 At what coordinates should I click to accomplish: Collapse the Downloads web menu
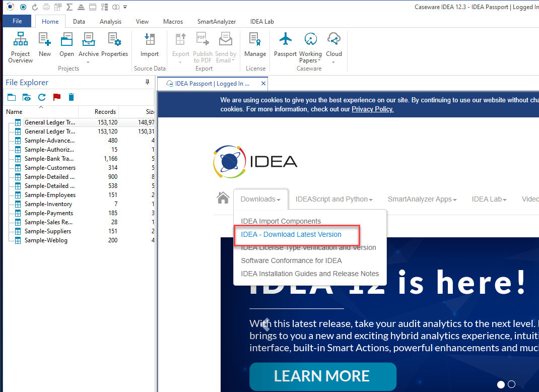(x=260, y=199)
